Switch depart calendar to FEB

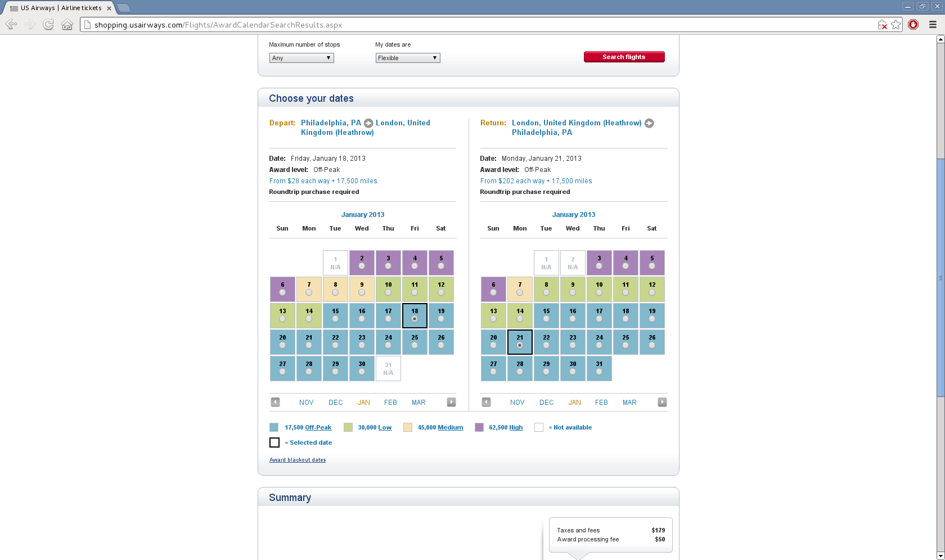coord(390,403)
